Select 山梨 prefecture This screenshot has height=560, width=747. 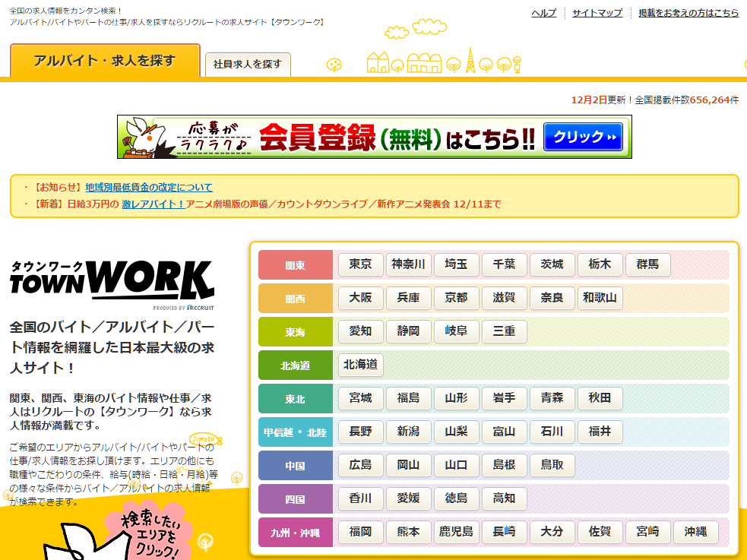coord(457,432)
